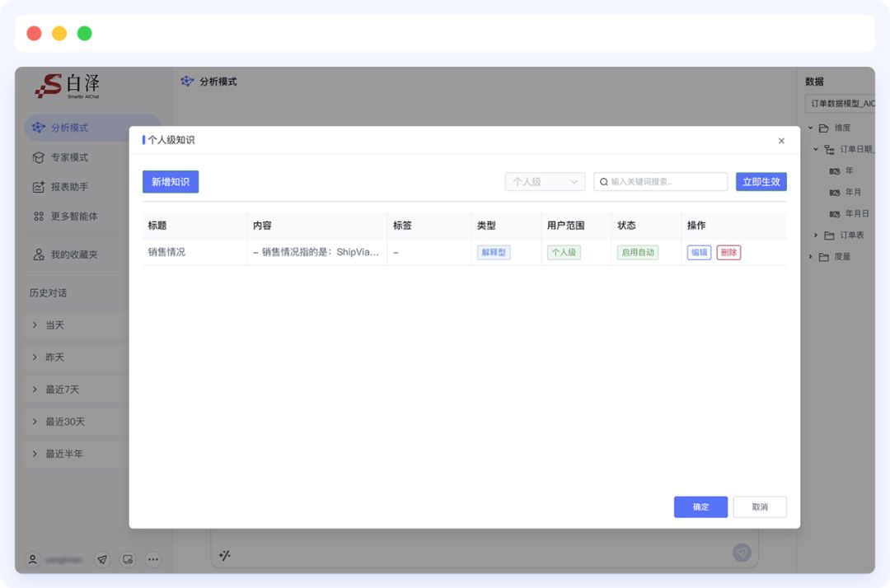Click the 订单日期 hierarchy icon

click(829, 150)
